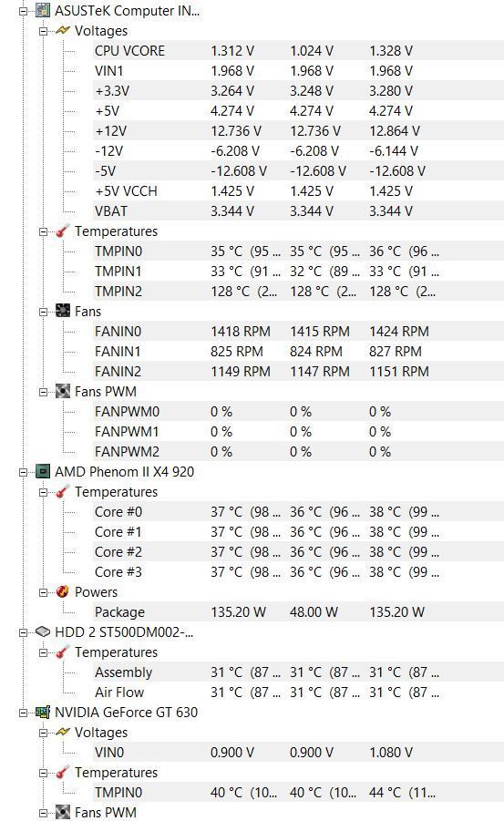Select the NVIDIA VIN0 voltage row

pyautogui.click(x=298, y=753)
